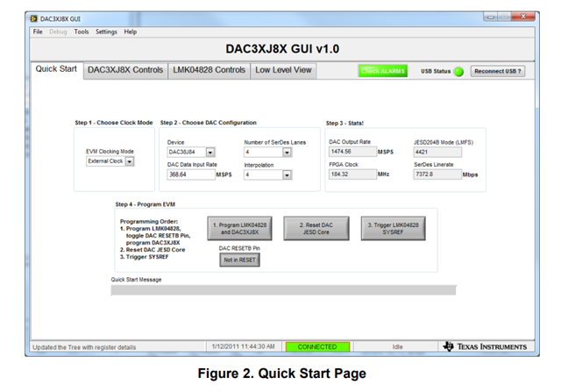Click DAC38J84 value in Device combo box

click(x=187, y=152)
